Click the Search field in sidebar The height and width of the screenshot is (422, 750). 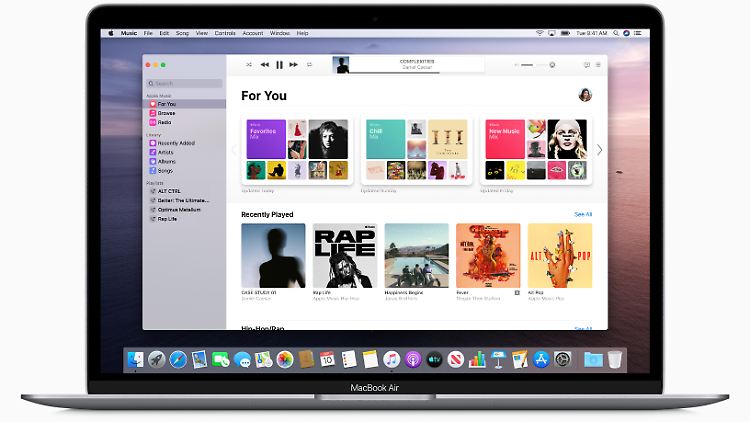click(x=184, y=83)
